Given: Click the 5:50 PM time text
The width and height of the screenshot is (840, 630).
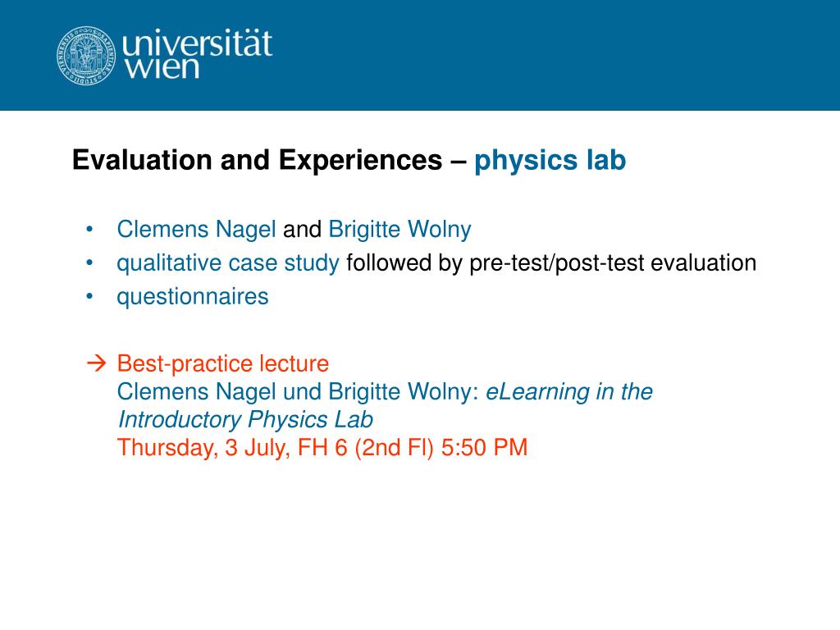Looking at the screenshot, I should (x=484, y=447).
